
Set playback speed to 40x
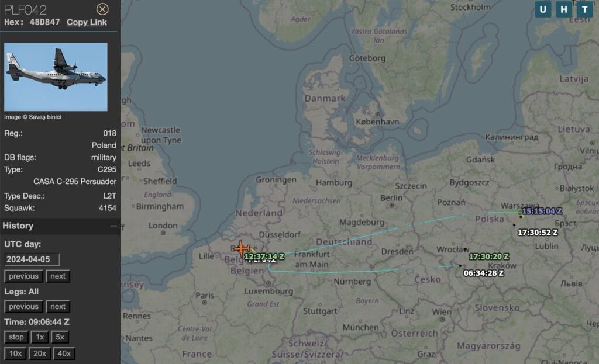pyautogui.click(x=64, y=353)
